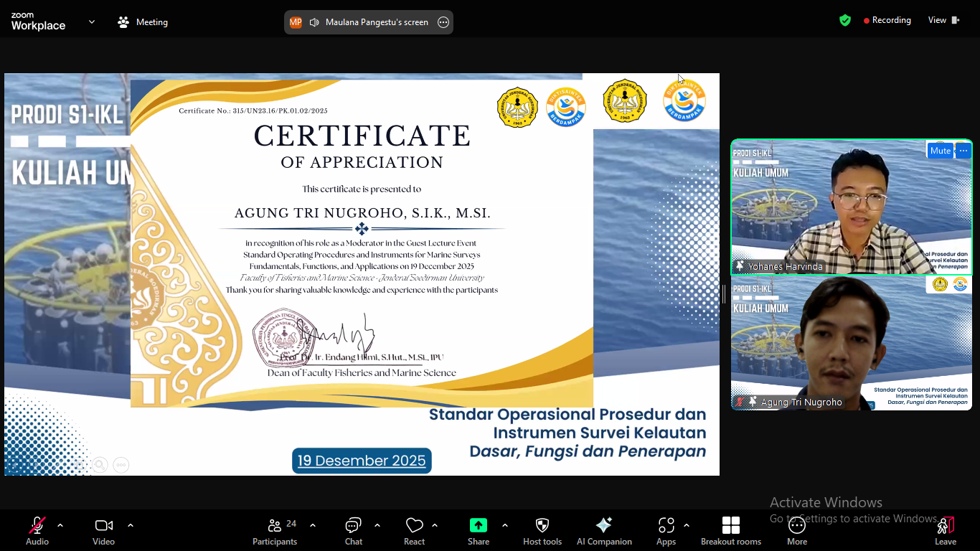The width and height of the screenshot is (980, 551).
Task: Click the Meeting tab in top bar
Action: (x=143, y=22)
